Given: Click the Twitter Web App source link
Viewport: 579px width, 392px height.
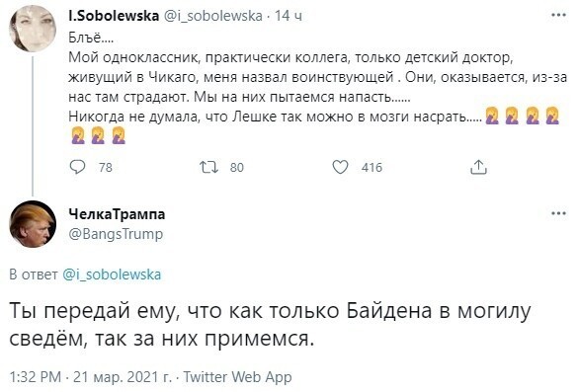Looking at the screenshot, I should (237, 377).
